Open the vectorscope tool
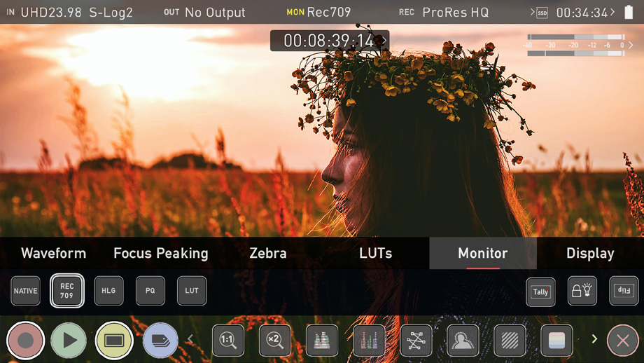The width and height of the screenshot is (644, 363). (x=416, y=341)
